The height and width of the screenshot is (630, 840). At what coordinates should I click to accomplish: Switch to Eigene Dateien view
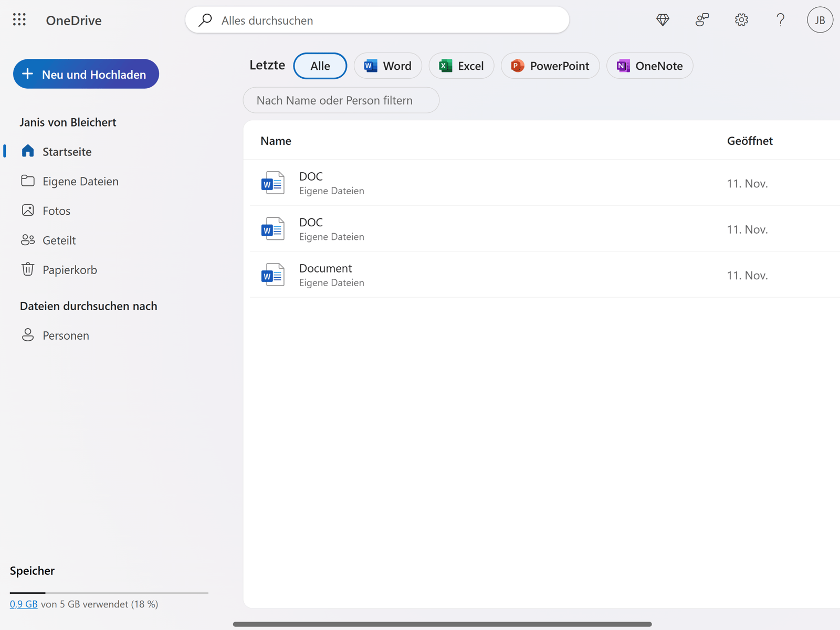pyautogui.click(x=80, y=181)
